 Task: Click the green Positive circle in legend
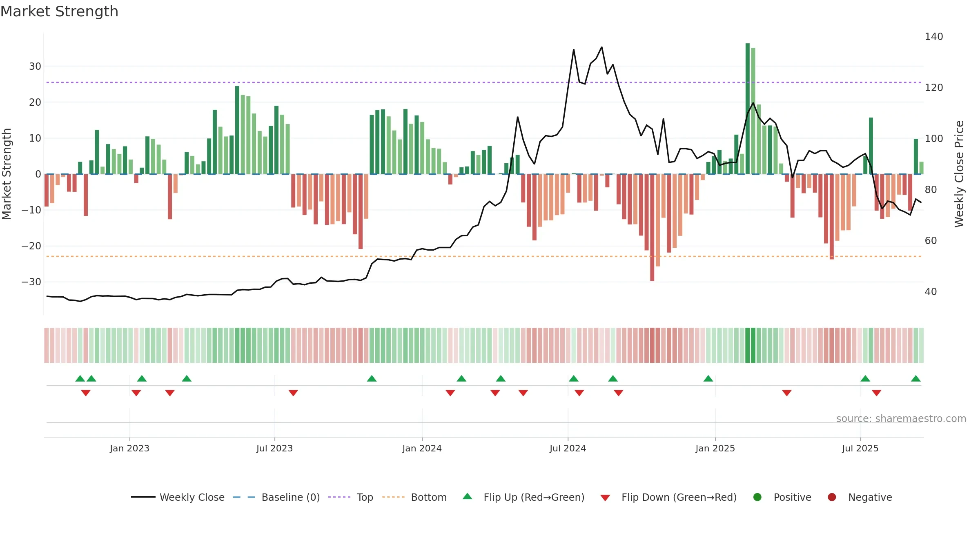(x=757, y=497)
